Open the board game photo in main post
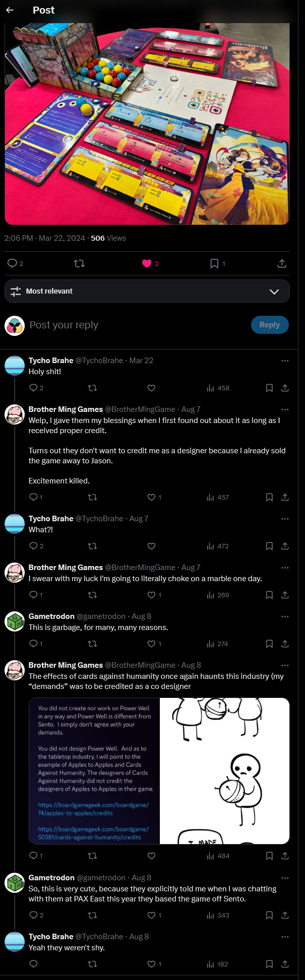 pyautogui.click(x=147, y=123)
